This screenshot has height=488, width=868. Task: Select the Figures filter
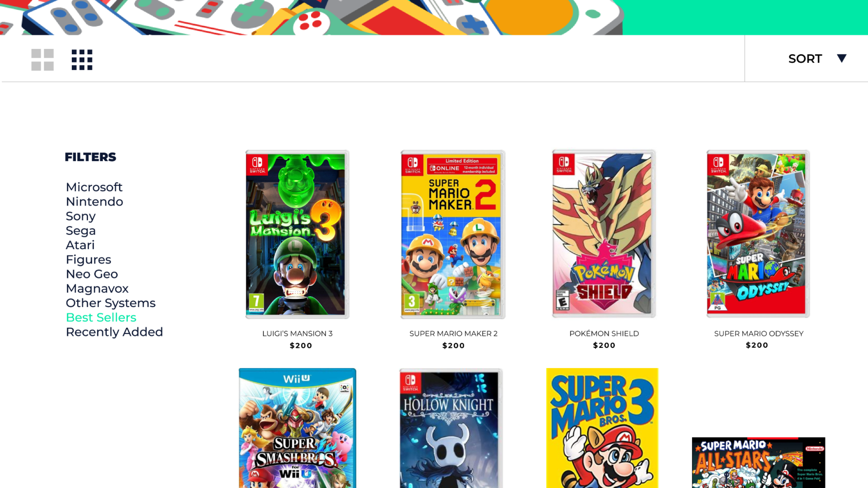tap(88, 260)
